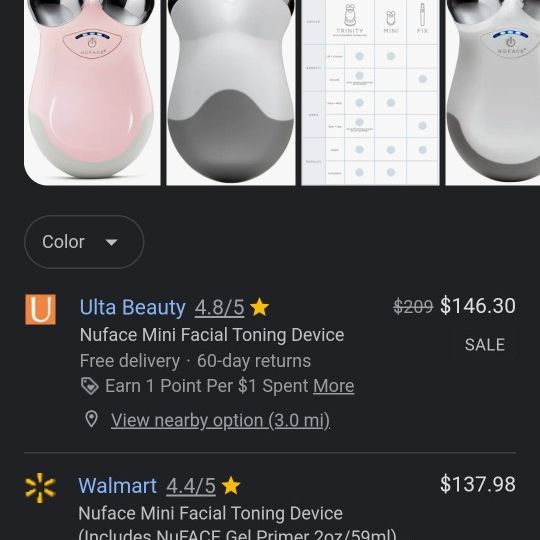Screen dimensions: 540x540
Task: Click View nearby option (3.0 mi)
Action: [220, 420]
